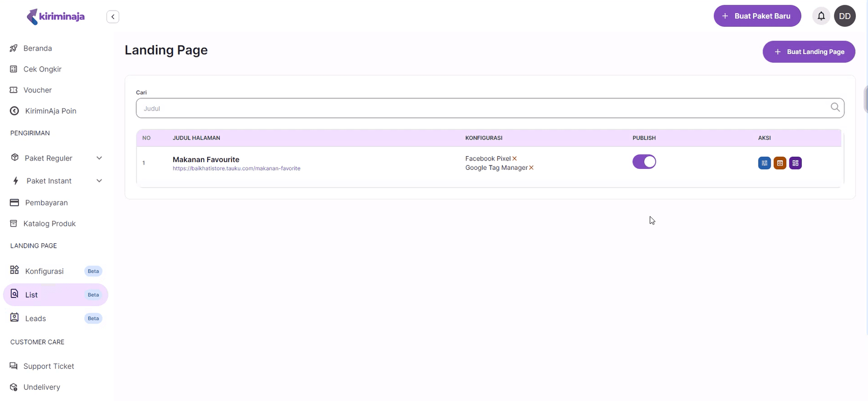
Task: Click the blue settings sliders action icon
Action: [x=764, y=163]
